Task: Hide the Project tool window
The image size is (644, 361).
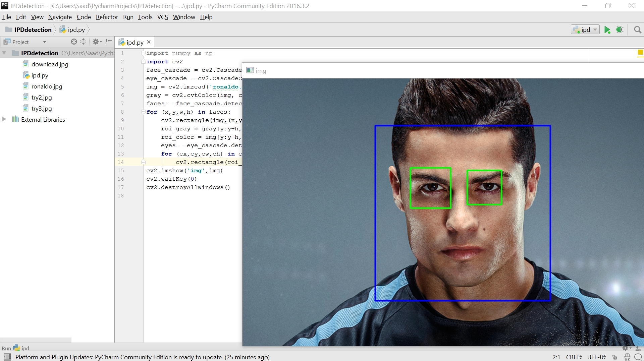Action: pos(108,42)
